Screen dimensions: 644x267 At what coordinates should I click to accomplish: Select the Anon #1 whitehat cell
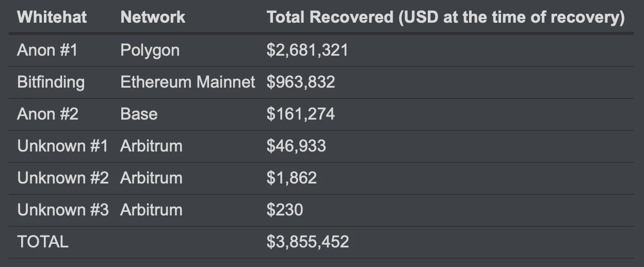(47, 50)
